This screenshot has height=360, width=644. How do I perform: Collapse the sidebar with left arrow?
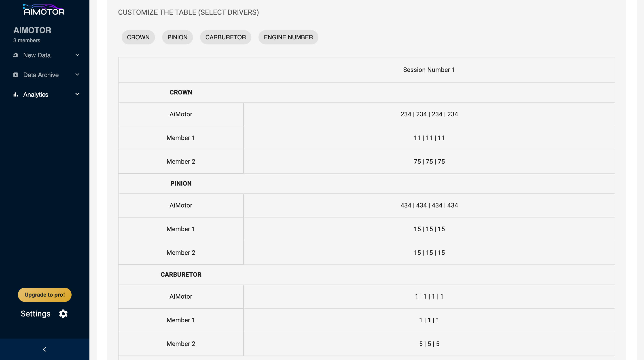44,349
